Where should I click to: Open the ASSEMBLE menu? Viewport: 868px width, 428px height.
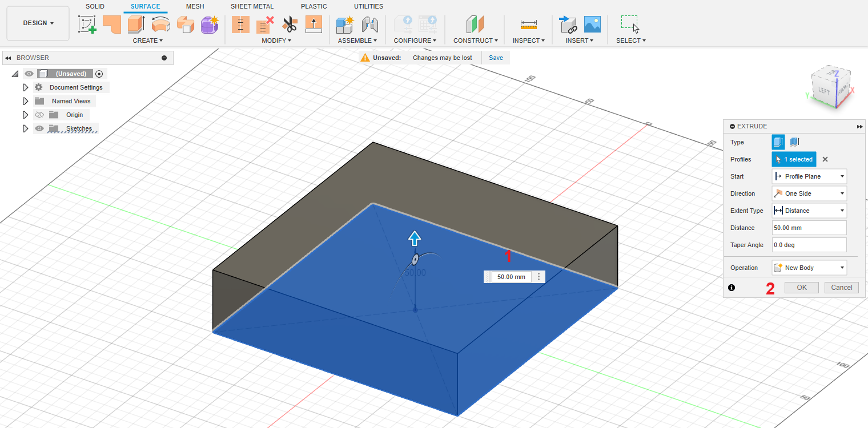357,41
